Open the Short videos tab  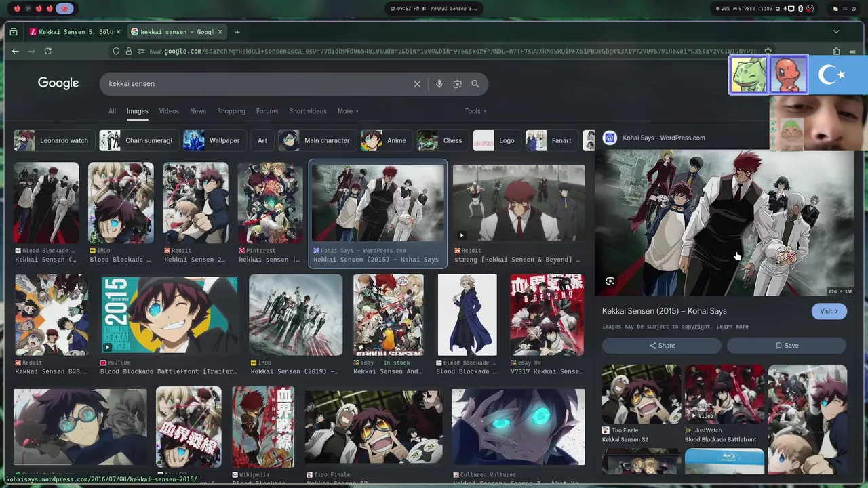click(x=308, y=111)
